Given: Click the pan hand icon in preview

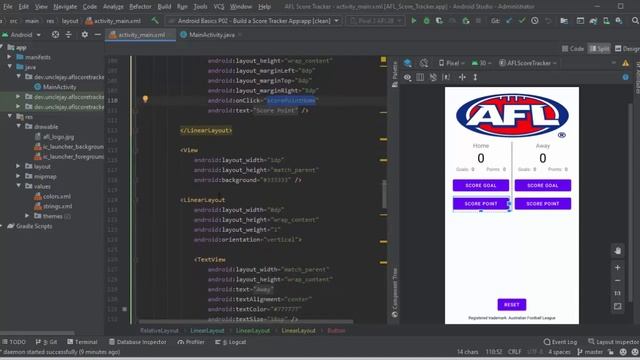Looking at the screenshot, I should point(618,251).
